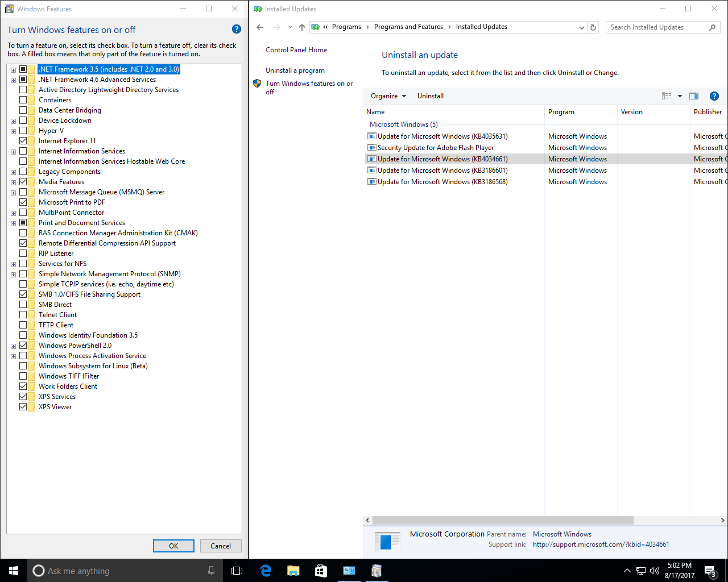Expand Media Features node

pos(13,182)
